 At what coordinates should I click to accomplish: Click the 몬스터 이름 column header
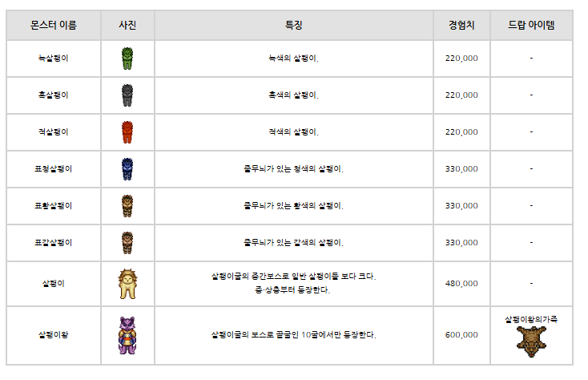[x=54, y=25]
